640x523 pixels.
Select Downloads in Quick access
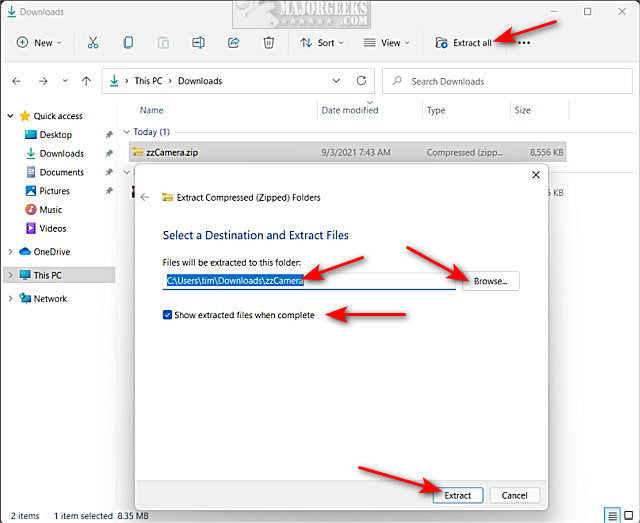pos(61,154)
